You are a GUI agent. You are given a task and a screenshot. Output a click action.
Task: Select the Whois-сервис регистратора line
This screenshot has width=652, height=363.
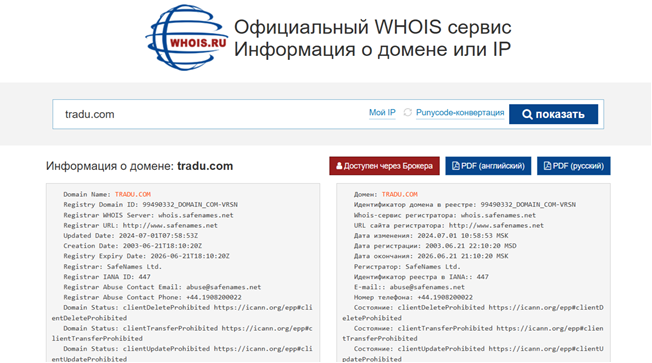click(x=445, y=215)
